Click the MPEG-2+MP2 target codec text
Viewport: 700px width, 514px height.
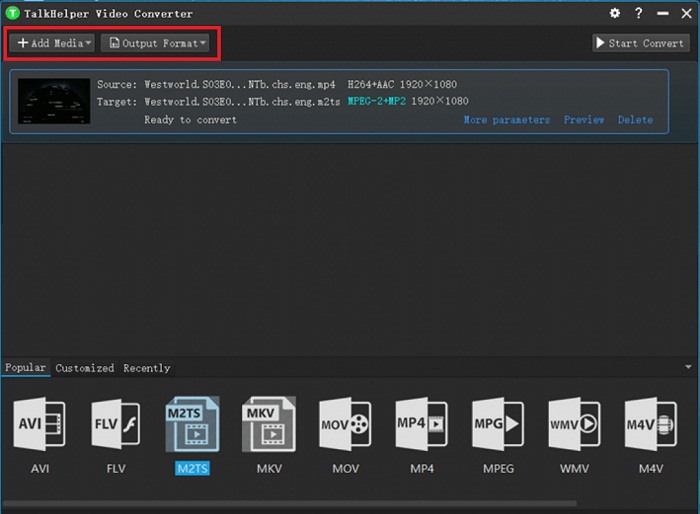377,101
